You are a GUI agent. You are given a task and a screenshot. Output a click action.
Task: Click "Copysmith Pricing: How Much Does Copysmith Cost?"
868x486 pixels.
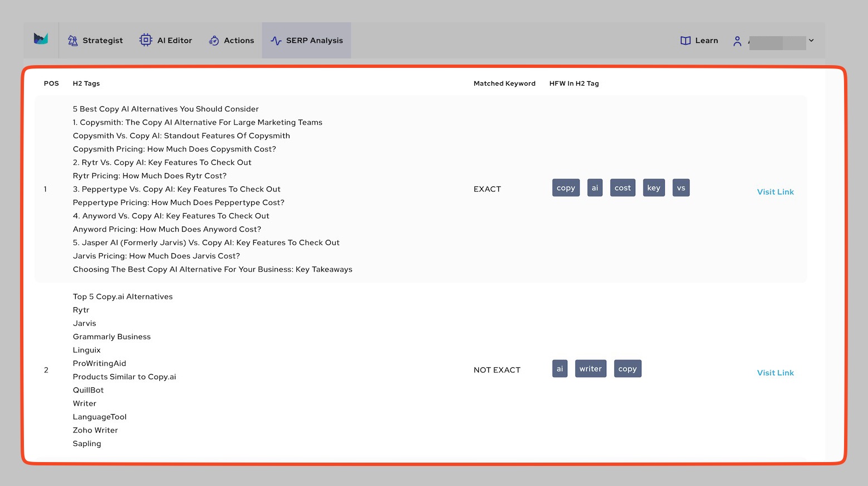(x=174, y=149)
